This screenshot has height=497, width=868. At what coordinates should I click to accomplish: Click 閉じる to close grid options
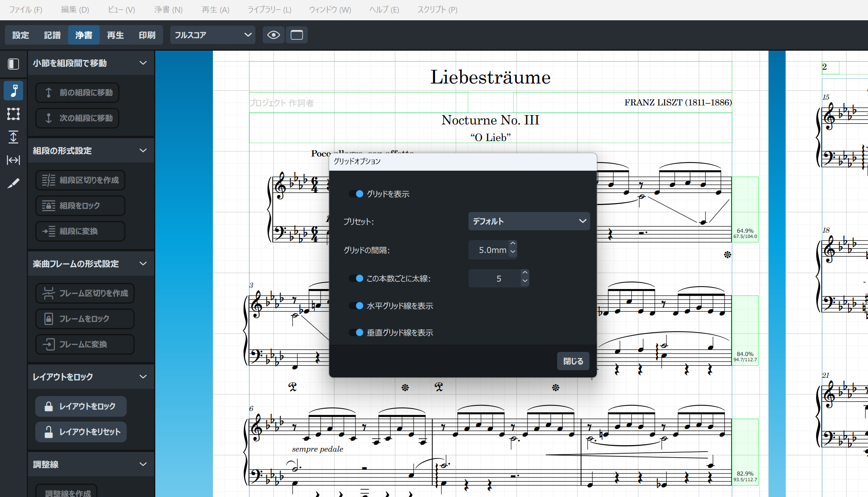573,361
